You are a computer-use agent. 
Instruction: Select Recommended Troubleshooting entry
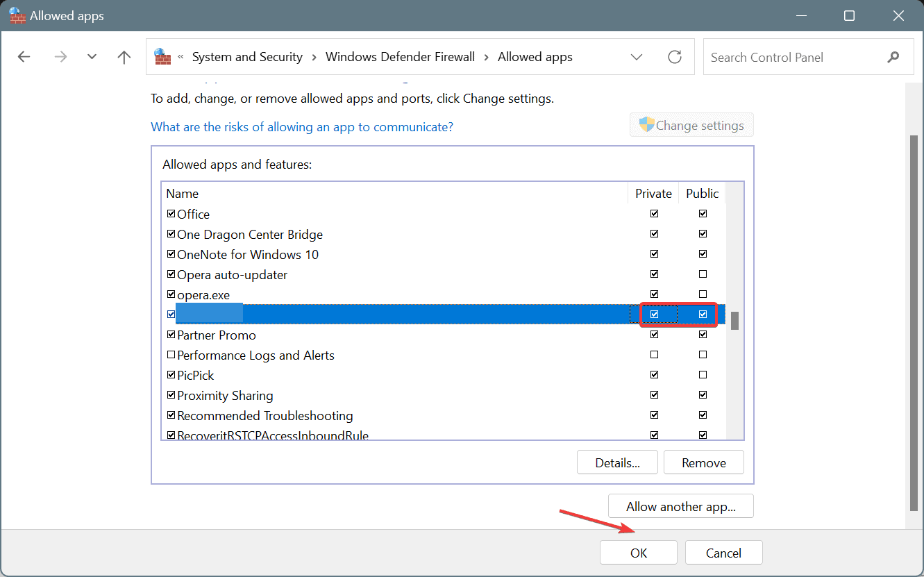[264, 416]
